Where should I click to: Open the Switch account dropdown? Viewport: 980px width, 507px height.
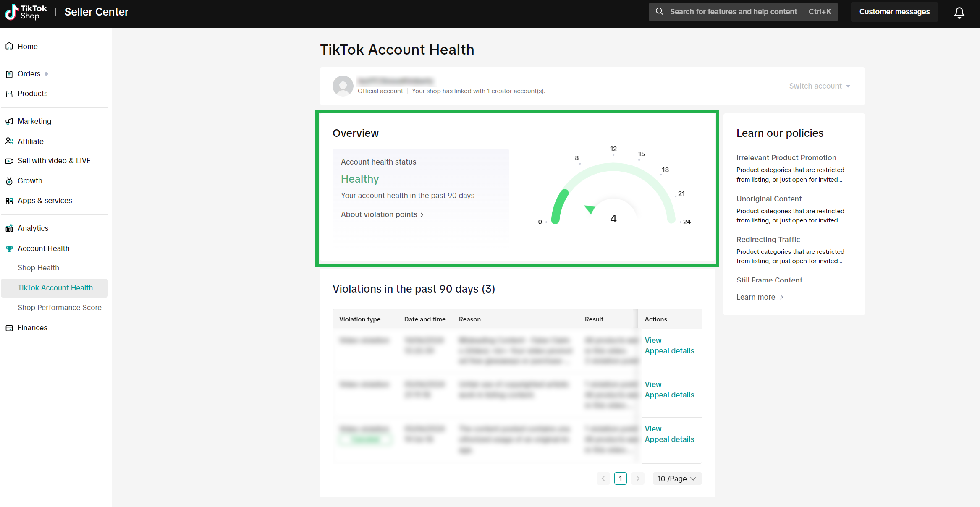click(819, 86)
